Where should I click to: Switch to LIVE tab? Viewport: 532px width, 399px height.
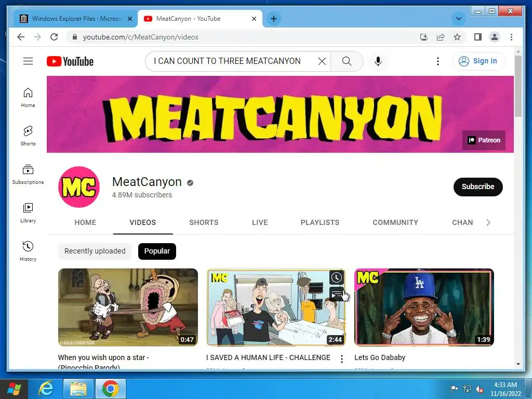click(260, 222)
